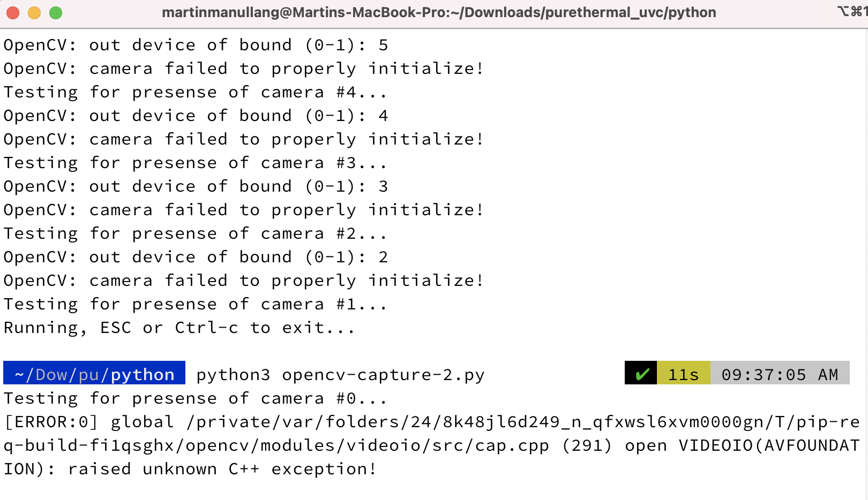Minimize window via the yellow traffic light
868x500 pixels.
[34, 12]
